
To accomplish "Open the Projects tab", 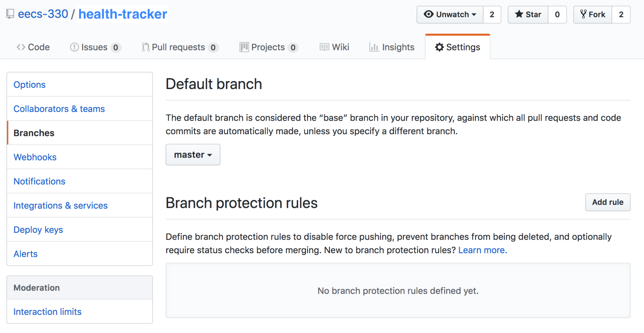I will tap(268, 47).
